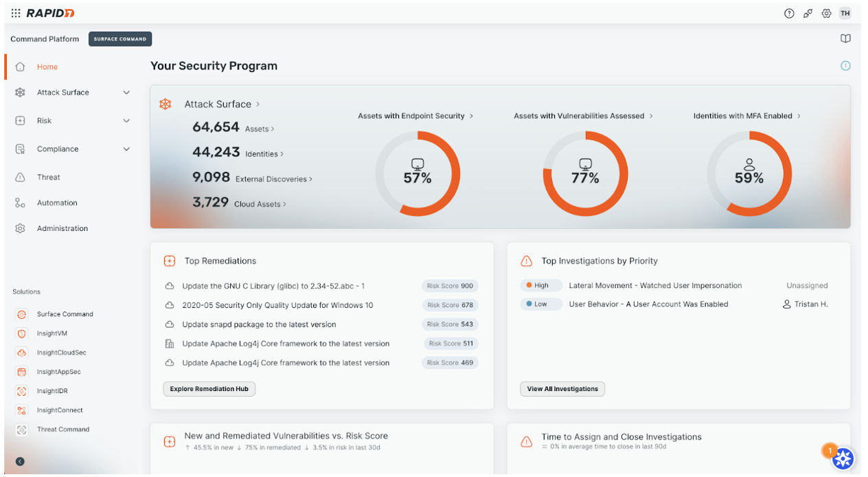868x477 pixels.
Task: Go to Threat in the sidebar
Action: tap(48, 177)
